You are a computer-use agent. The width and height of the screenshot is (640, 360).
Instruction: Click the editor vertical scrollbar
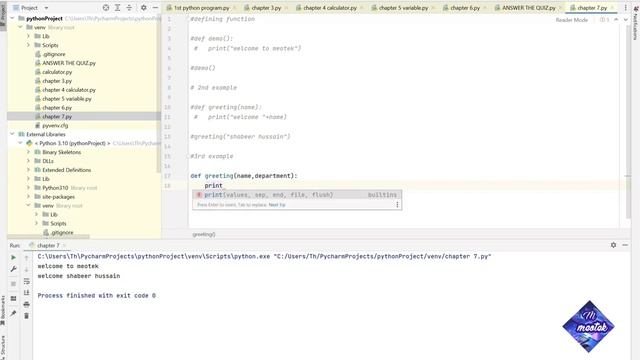coord(628,122)
